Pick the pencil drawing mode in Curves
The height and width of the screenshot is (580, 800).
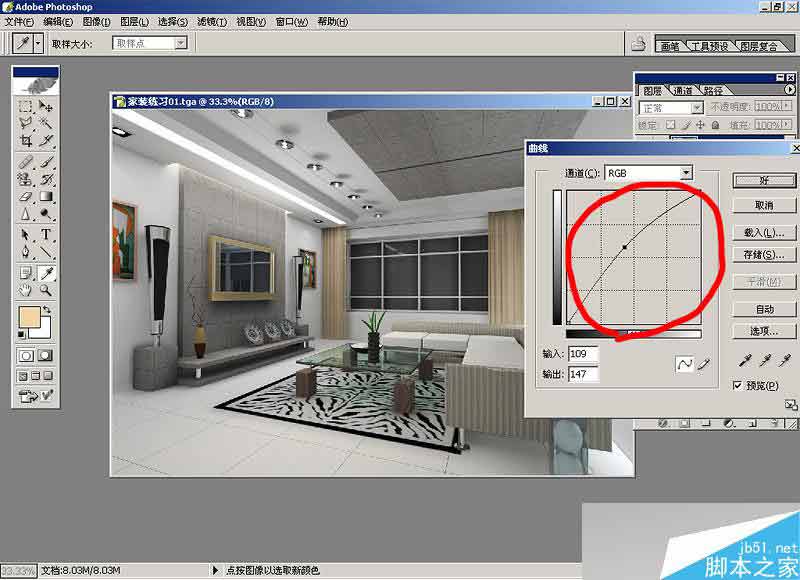[x=704, y=364]
